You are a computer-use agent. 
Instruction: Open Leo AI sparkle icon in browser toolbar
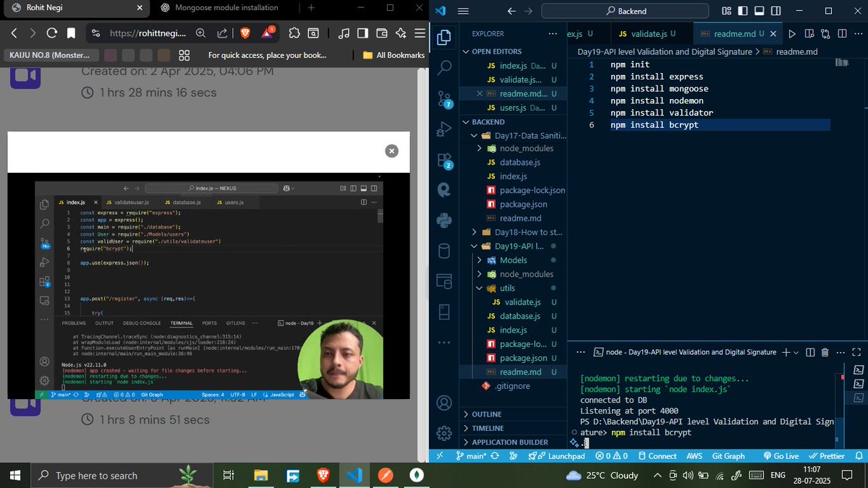point(401,33)
